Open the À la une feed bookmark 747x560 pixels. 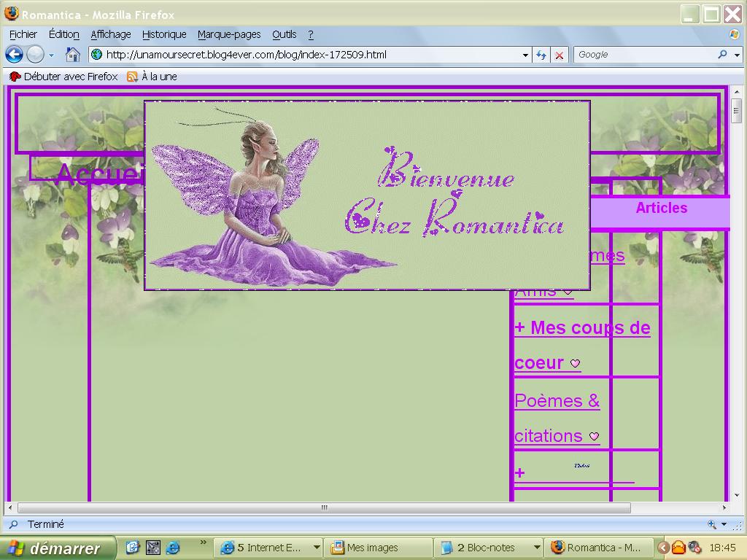coord(152,76)
